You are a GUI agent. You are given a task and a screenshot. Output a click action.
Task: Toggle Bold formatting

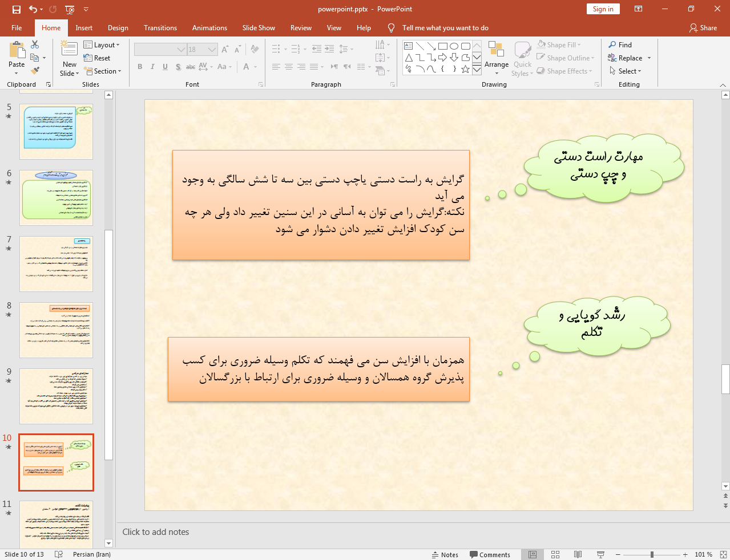point(140,67)
